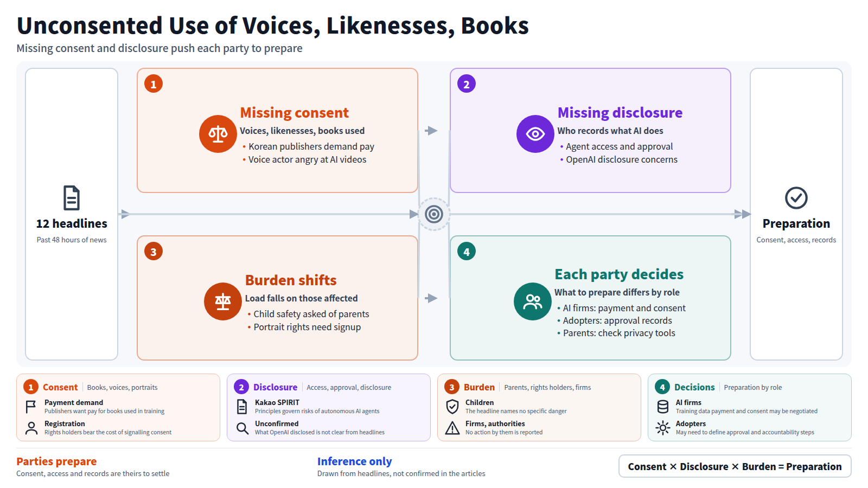Viewport: 868px width, 488px height.
Task: Click the gear icon next to Adopters
Action: pos(663,428)
